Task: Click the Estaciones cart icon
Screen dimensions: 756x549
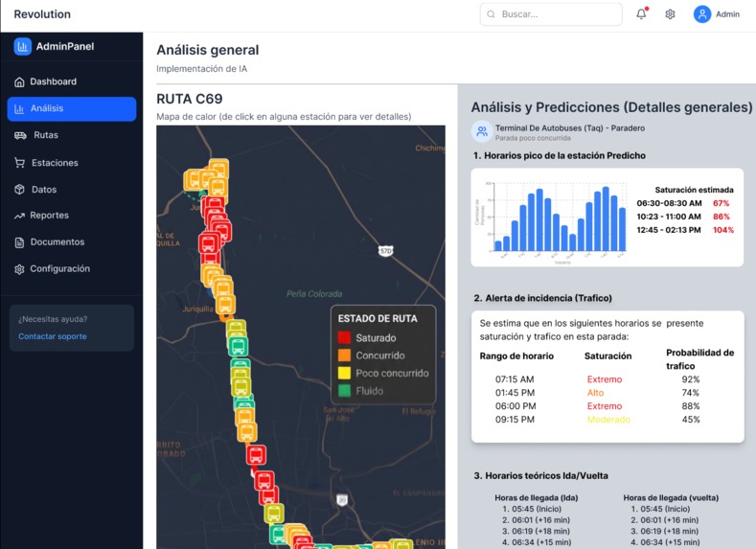Action: (19, 163)
